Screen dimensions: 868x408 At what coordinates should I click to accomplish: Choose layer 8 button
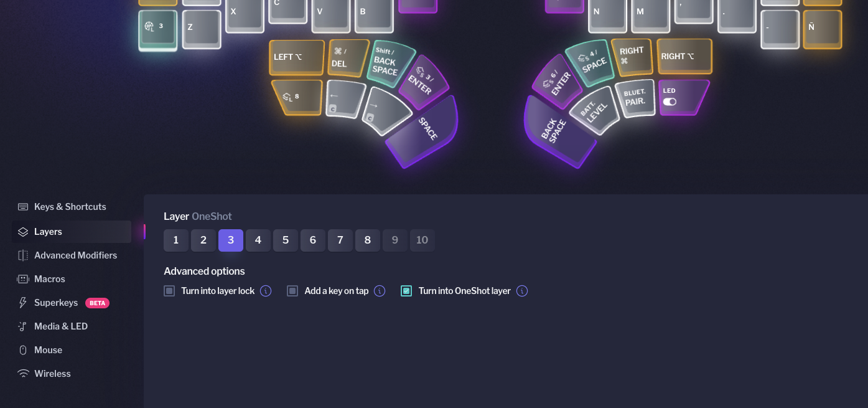point(368,240)
